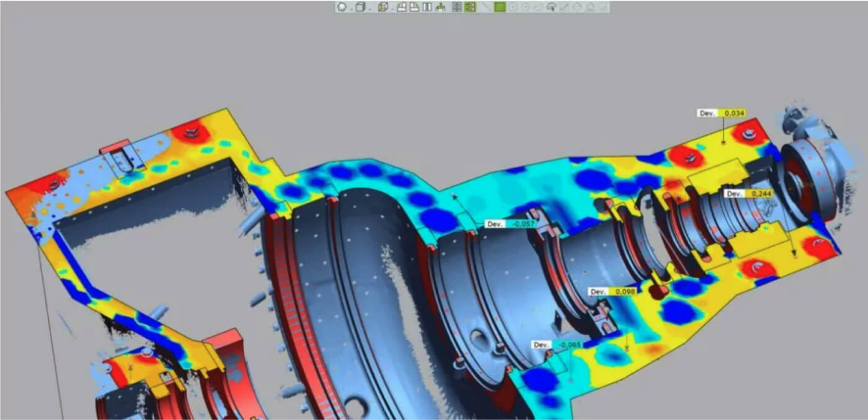Click the Dev. 0,244 annotation label
This screenshot has width=868, height=420.
749,194
